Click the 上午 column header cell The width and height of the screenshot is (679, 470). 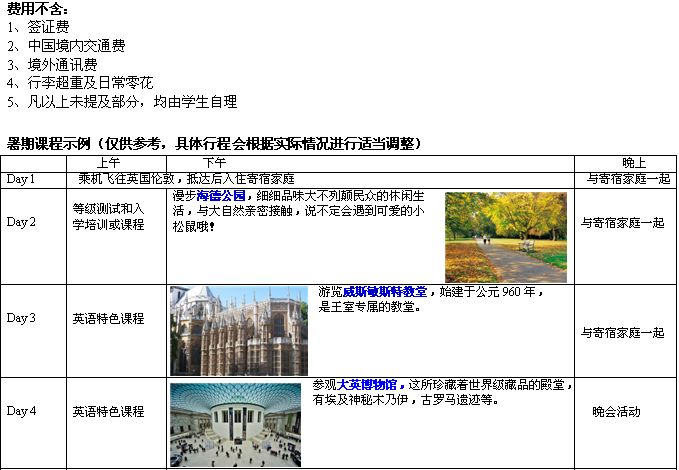(x=109, y=162)
